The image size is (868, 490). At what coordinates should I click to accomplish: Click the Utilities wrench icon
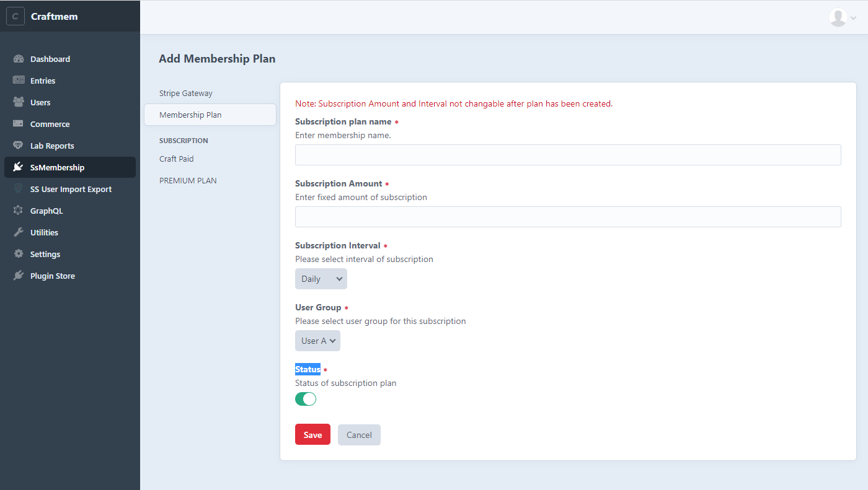click(19, 232)
